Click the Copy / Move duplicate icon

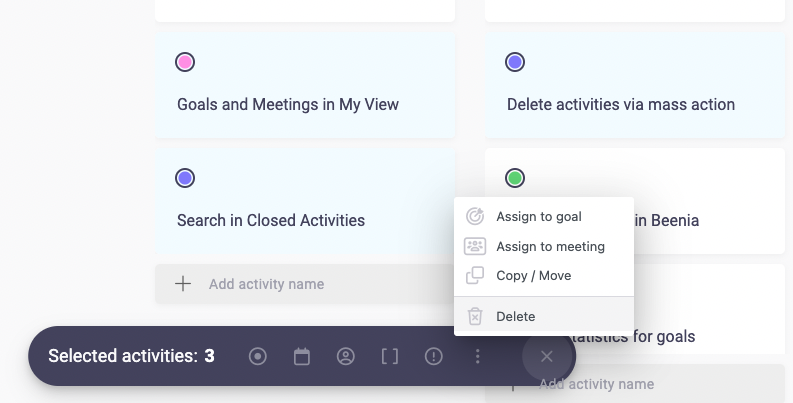coord(475,275)
